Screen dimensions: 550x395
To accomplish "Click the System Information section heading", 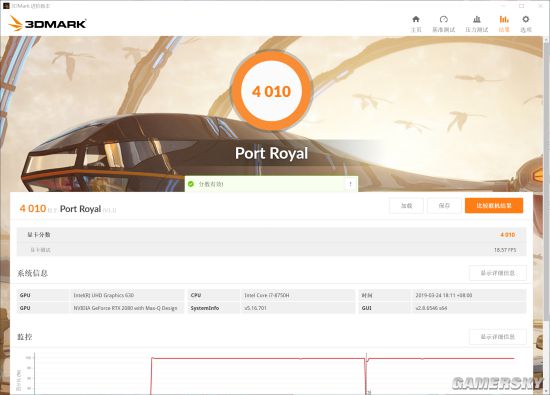I will pyautogui.click(x=32, y=273).
